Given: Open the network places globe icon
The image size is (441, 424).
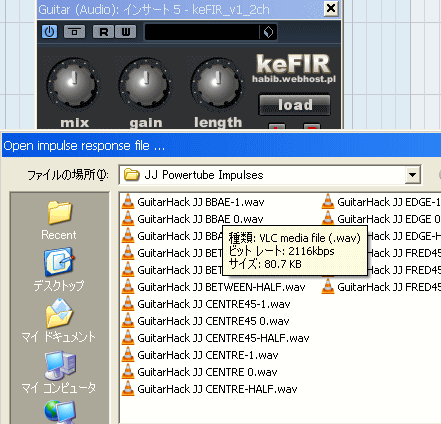Looking at the screenshot, I should coord(60,412).
